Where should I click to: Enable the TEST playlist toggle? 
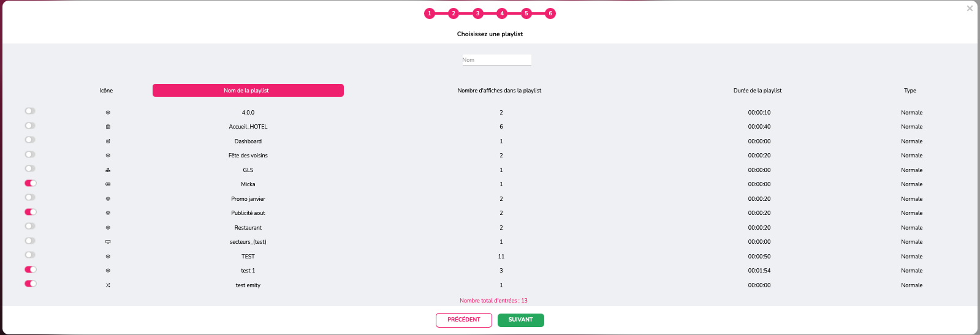tap(30, 255)
